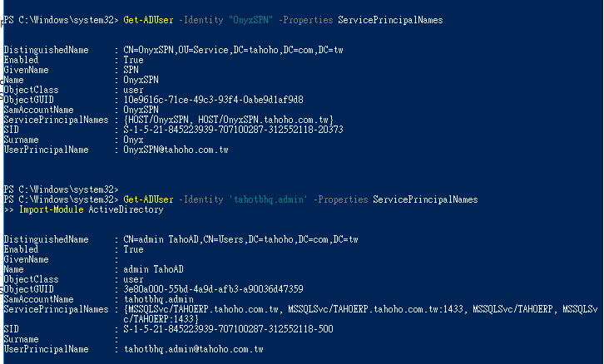Click the HOST/OnyxSPN ServicePrincipalNames value
The image size is (604, 364).
[x=228, y=121]
